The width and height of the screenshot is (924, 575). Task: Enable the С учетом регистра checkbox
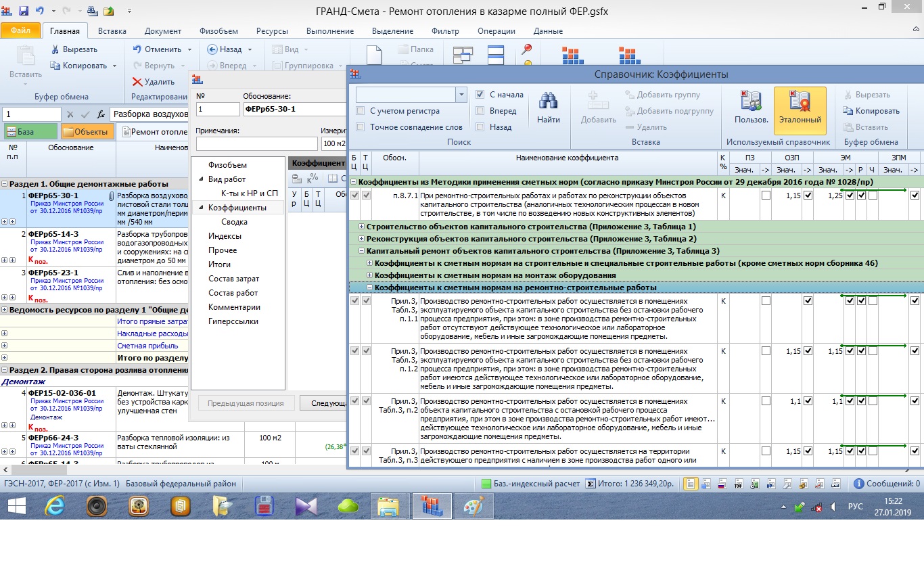361,111
